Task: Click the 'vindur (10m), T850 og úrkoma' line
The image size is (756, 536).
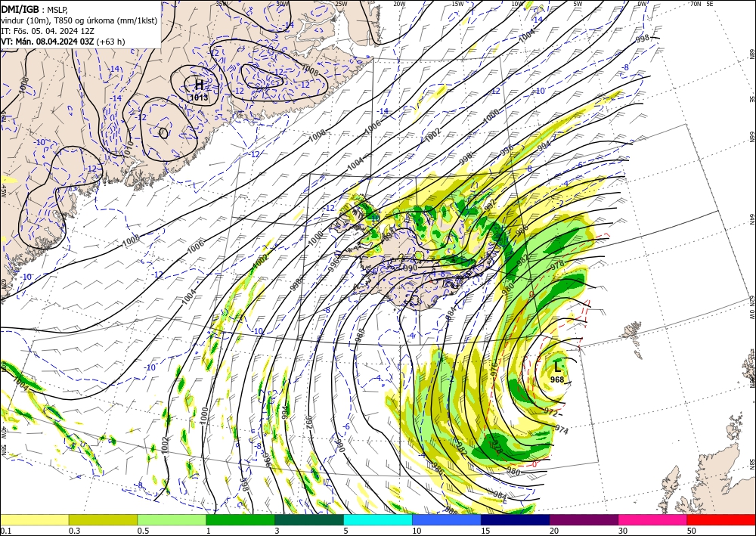Action: click(79, 20)
